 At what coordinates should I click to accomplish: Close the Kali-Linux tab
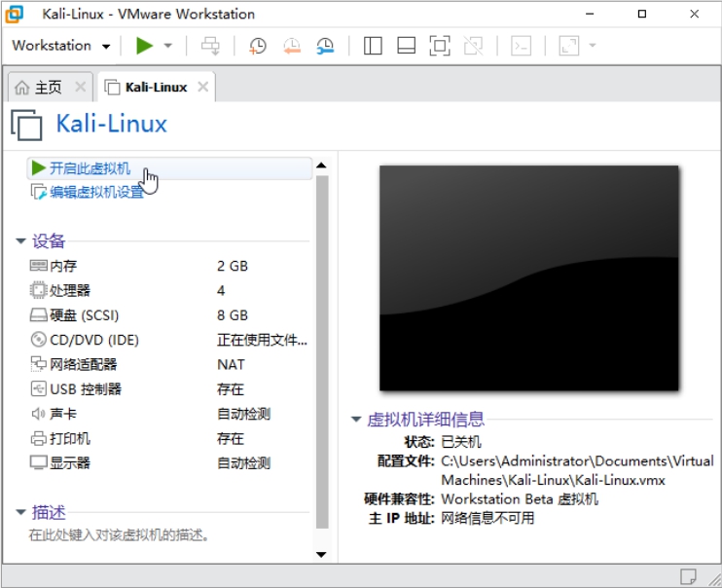(202, 87)
